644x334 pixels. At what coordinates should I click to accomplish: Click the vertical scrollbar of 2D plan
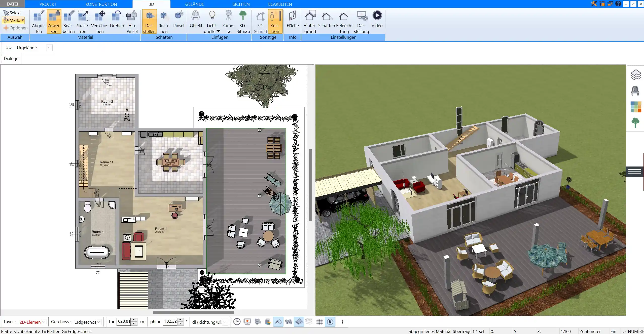[x=310, y=185]
